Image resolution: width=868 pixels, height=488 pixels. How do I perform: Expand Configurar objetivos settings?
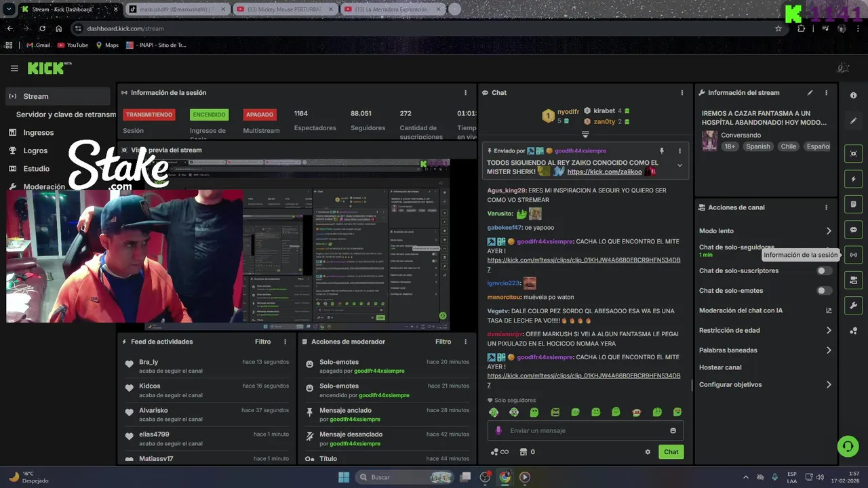click(x=829, y=385)
